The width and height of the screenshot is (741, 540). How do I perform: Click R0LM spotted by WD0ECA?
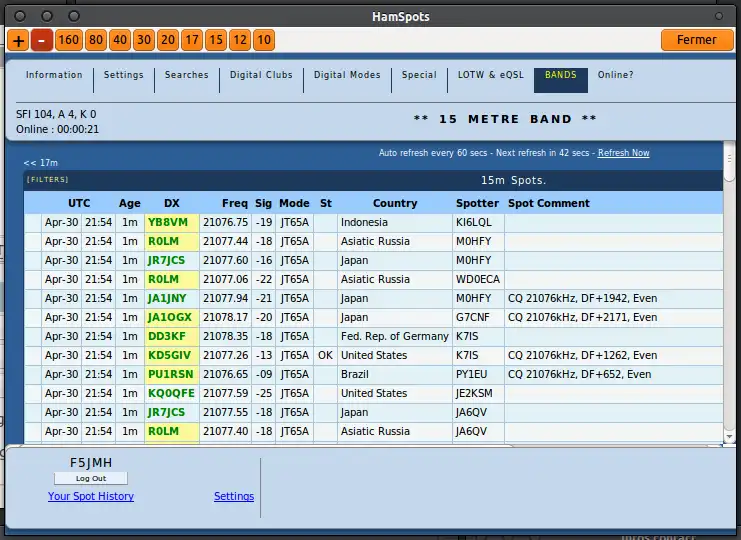[x=164, y=280]
